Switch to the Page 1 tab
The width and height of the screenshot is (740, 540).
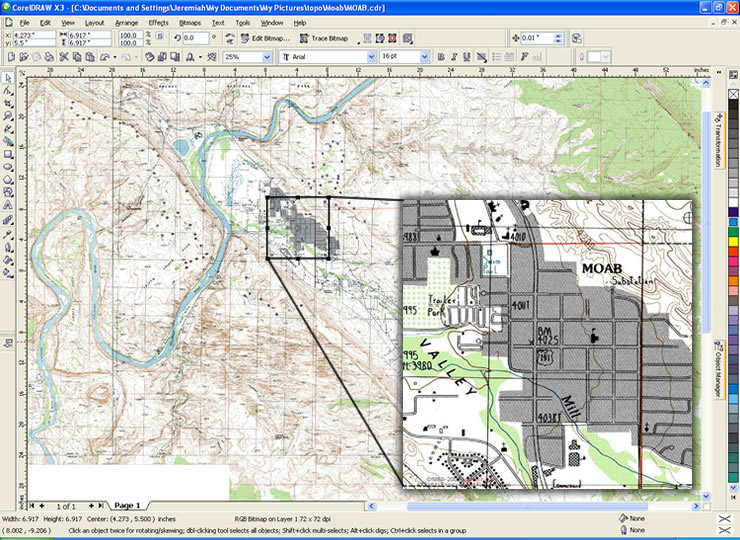[127, 506]
